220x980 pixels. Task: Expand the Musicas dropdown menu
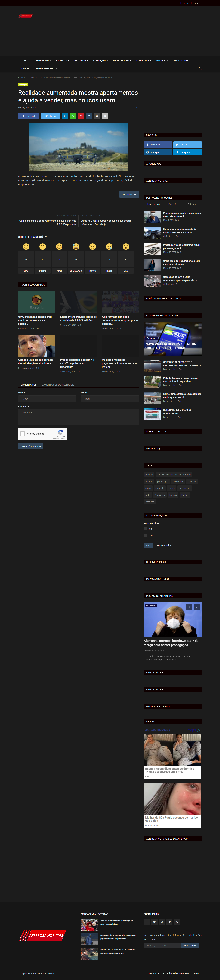[162, 60]
